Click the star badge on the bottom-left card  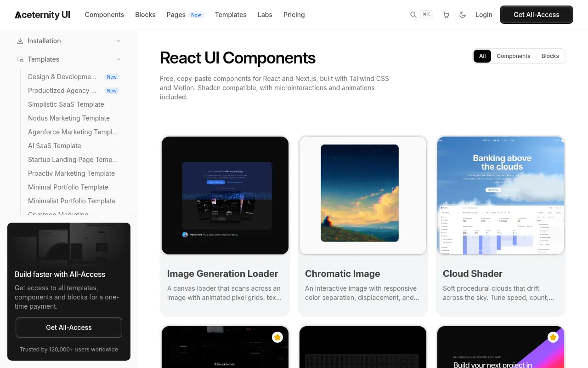click(x=277, y=337)
